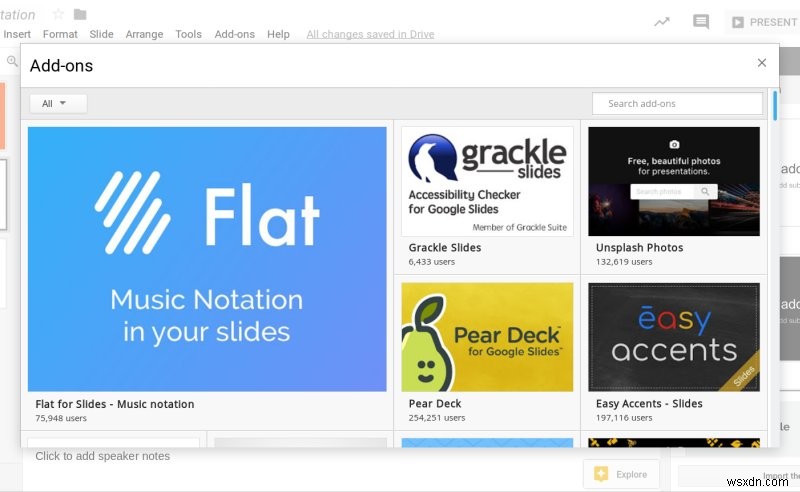Open the Unsplash Photos thumbnail
The image size is (800, 492).
pyautogui.click(x=673, y=182)
